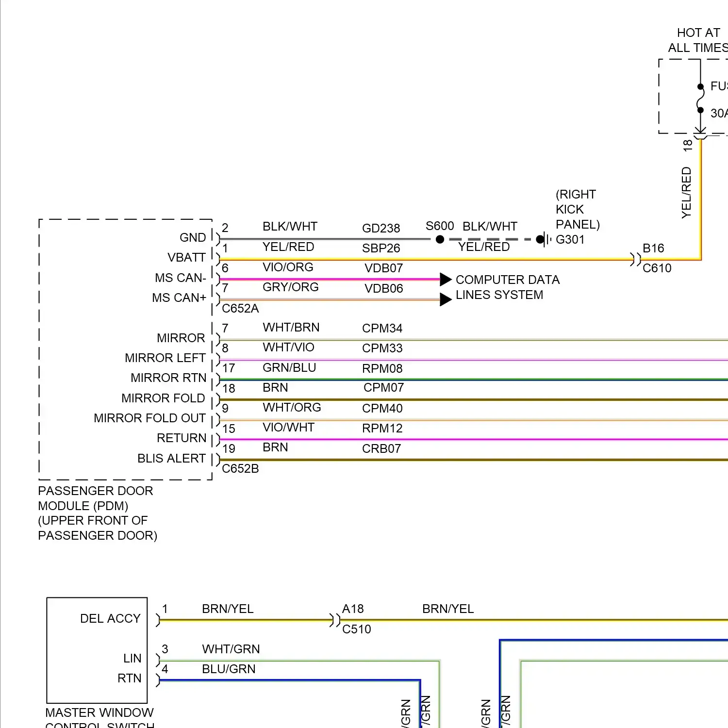Click the VIO/WHT wire color label
728x728 pixels.
click(288, 427)
